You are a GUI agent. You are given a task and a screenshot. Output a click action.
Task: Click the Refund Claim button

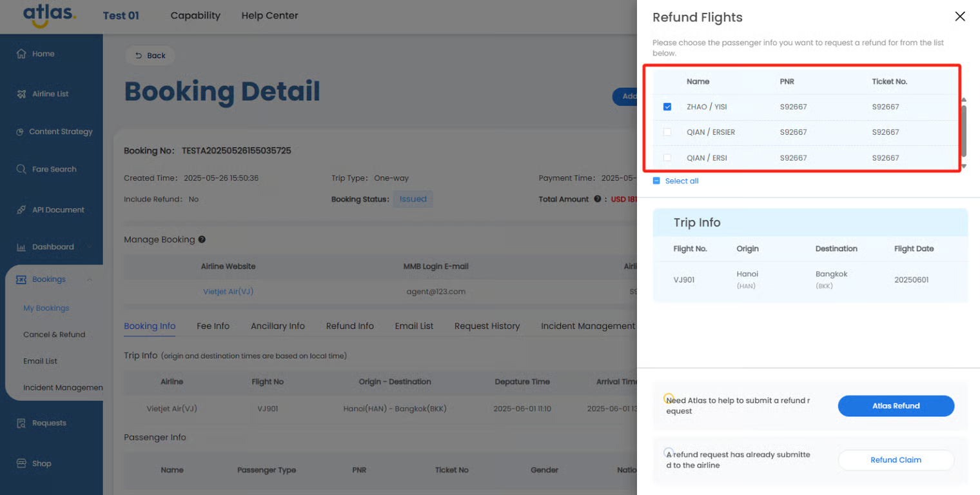896,460
